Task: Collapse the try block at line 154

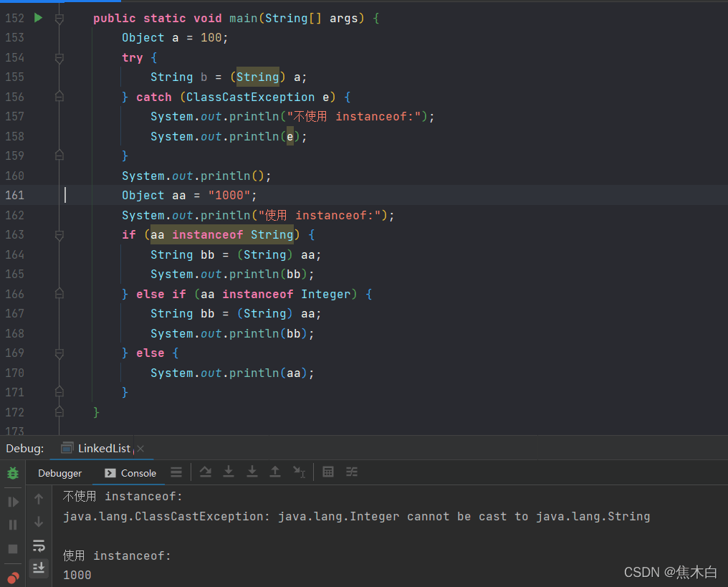Action: pyautogui.click(x=59, y=57)
